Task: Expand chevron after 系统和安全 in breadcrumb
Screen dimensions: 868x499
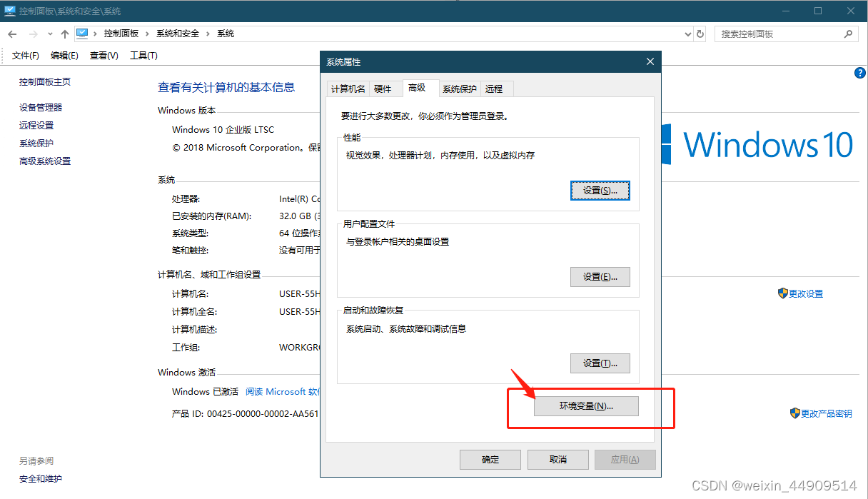Action: point(208,34)
